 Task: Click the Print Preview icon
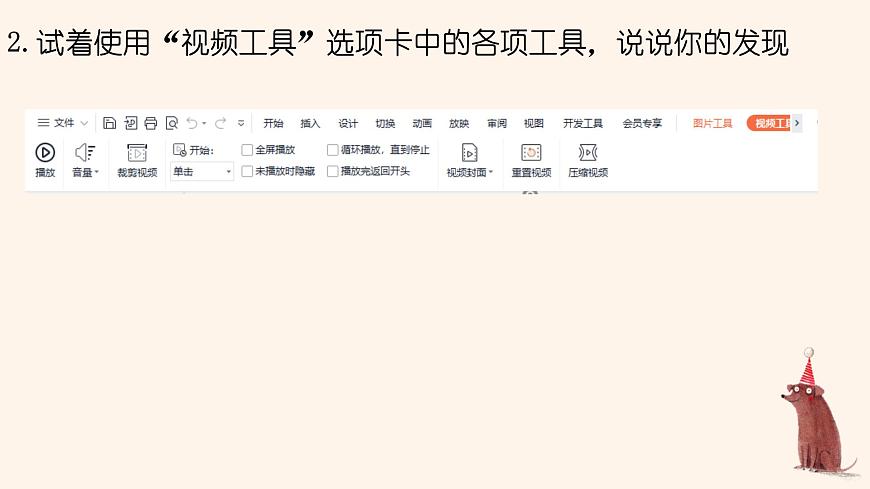tap(172, 123)
